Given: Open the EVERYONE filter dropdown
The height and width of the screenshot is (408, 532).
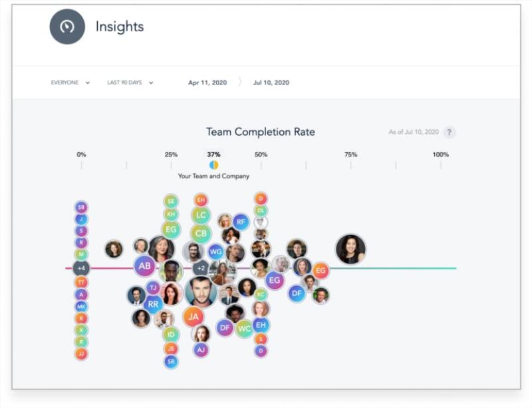Looking at the screenshot, I should [70, 83].
